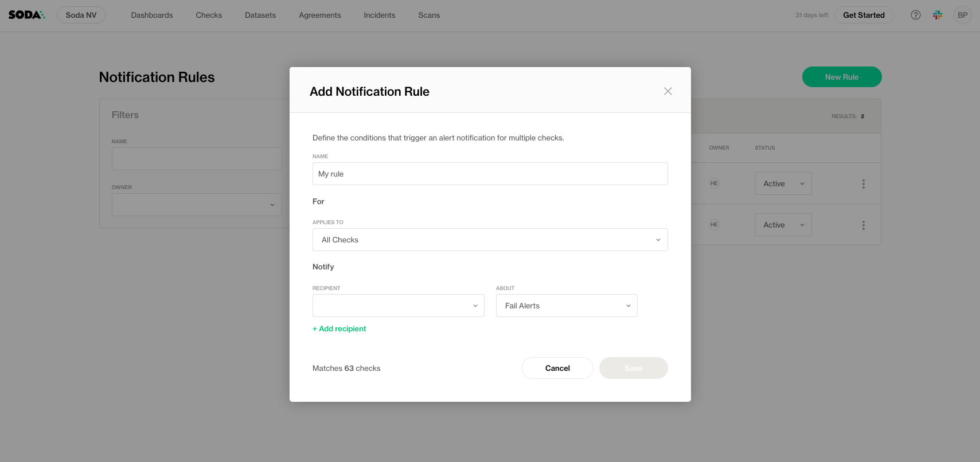Change the first rule's Active status dropdown
980x462 pixels.
coord(783,183)
